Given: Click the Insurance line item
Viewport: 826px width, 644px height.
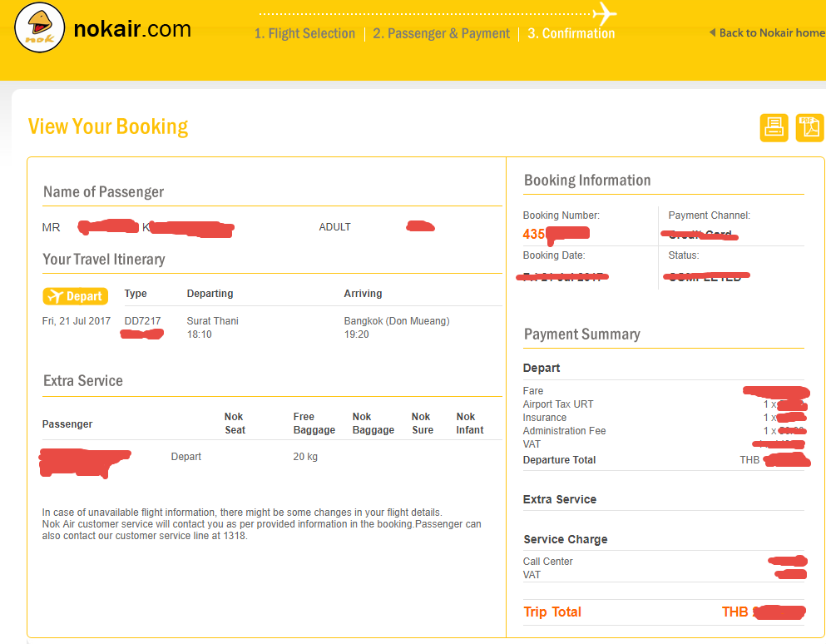Looking at the screenshot, I should pos(545,418).
